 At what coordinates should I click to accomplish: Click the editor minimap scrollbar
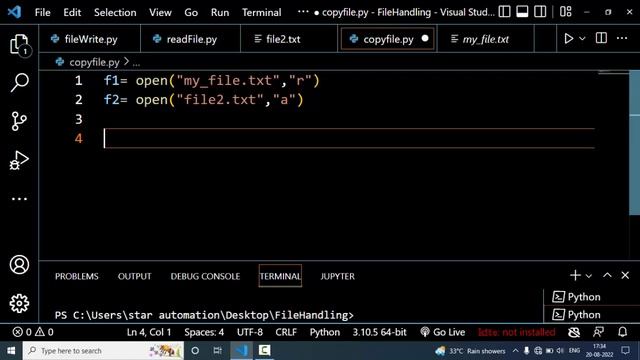[634, 143]
